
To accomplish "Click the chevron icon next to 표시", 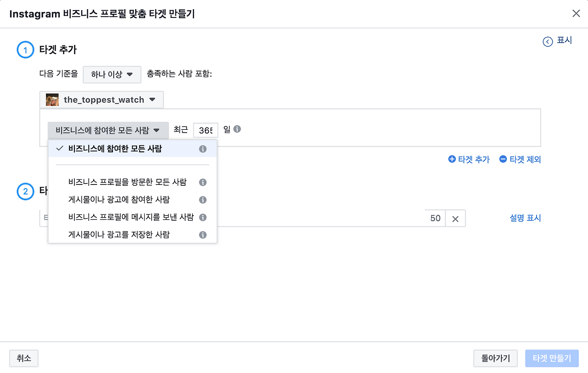I will click(x=547, y=41).
